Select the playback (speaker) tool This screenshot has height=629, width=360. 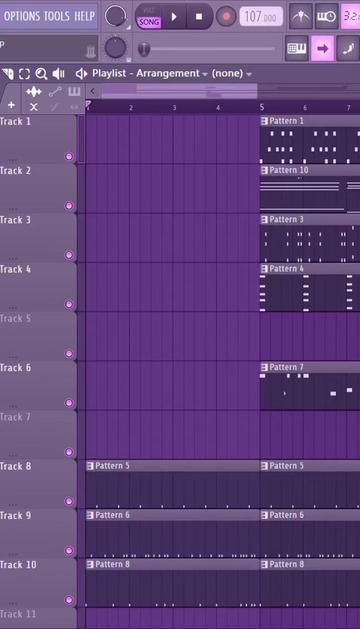58,74
